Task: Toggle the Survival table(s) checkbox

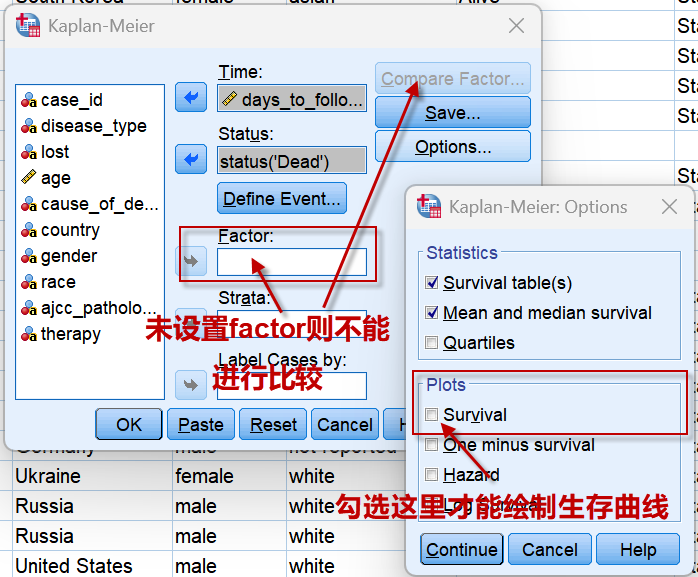Action: (432, 283)
